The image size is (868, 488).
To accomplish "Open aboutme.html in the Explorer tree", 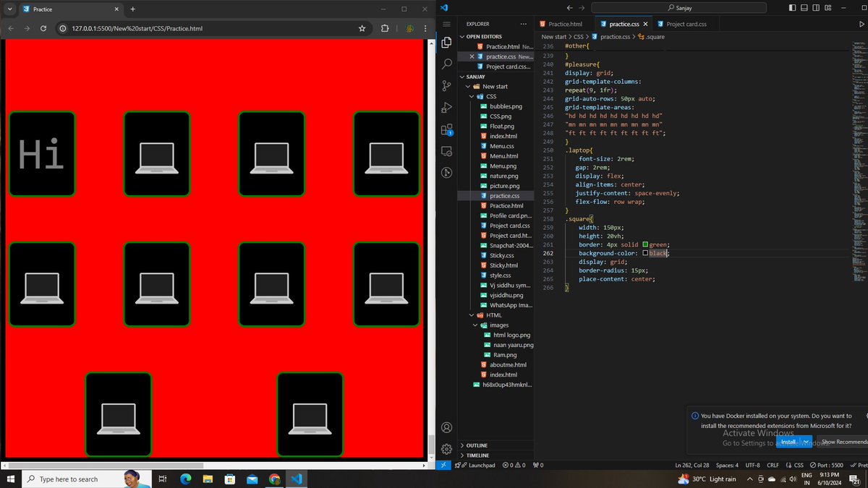I will [x=508, y=365].
